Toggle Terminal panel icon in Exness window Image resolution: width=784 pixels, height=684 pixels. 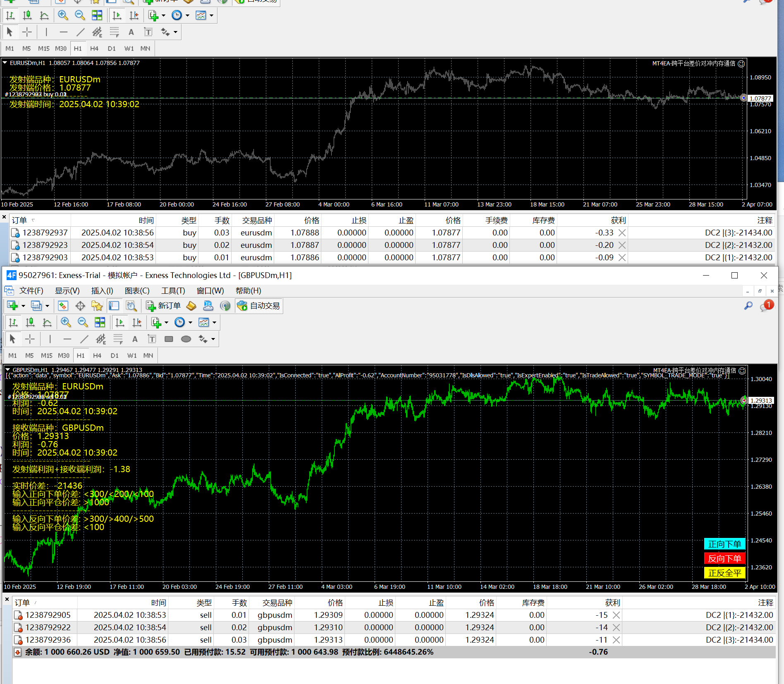(114, 306)
